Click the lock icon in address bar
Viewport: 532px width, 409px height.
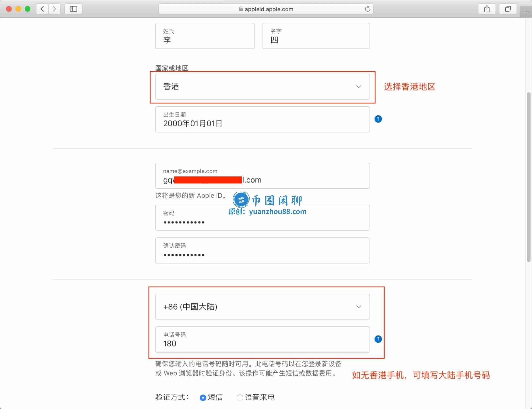(240, 9)
